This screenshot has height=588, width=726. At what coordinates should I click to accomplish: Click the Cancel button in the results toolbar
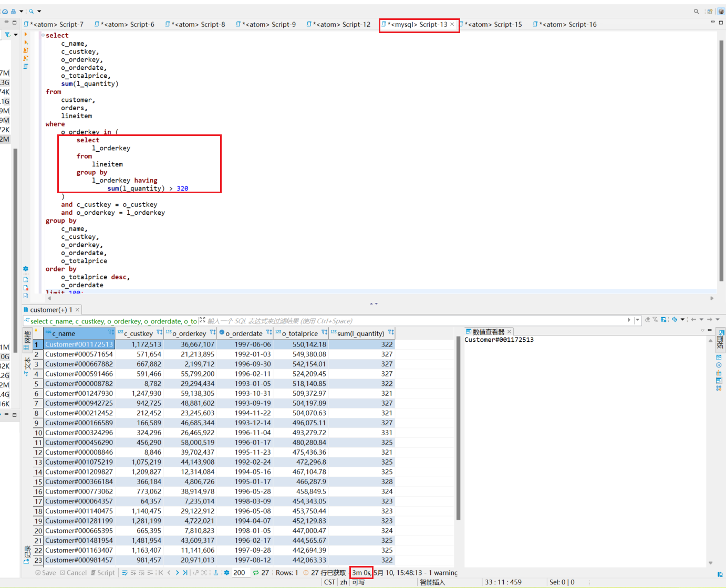click(x=73, y=573)
